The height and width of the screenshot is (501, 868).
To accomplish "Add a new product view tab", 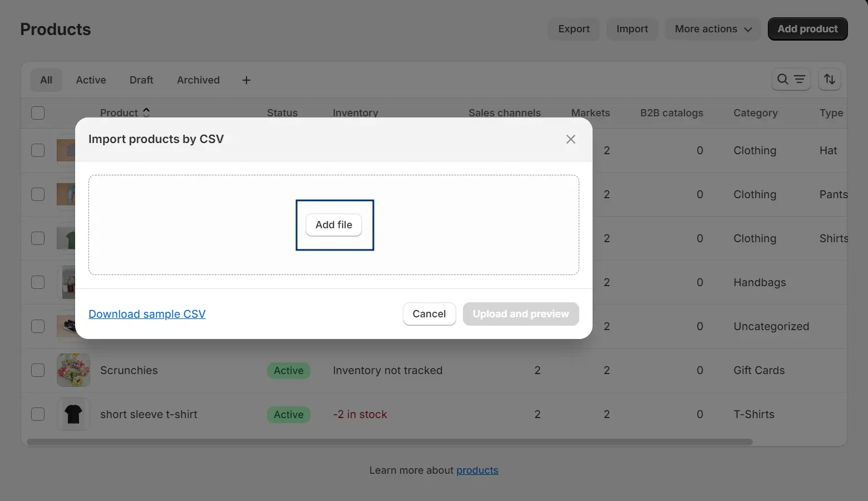I will click(x=246, y=80).
